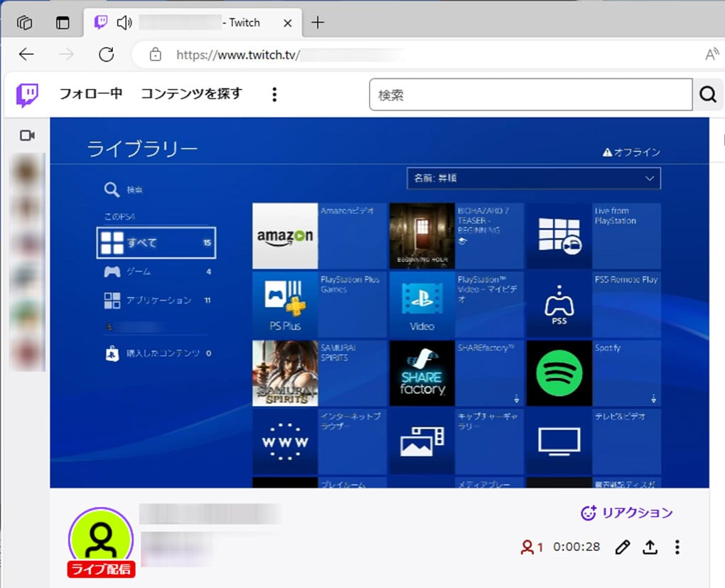Click the capture gallery tile

[456, 442]
